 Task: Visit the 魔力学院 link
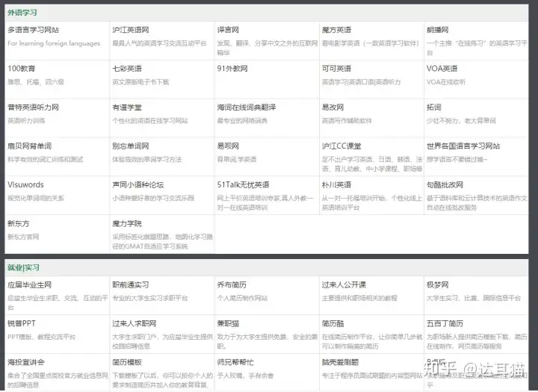(127, 223)
